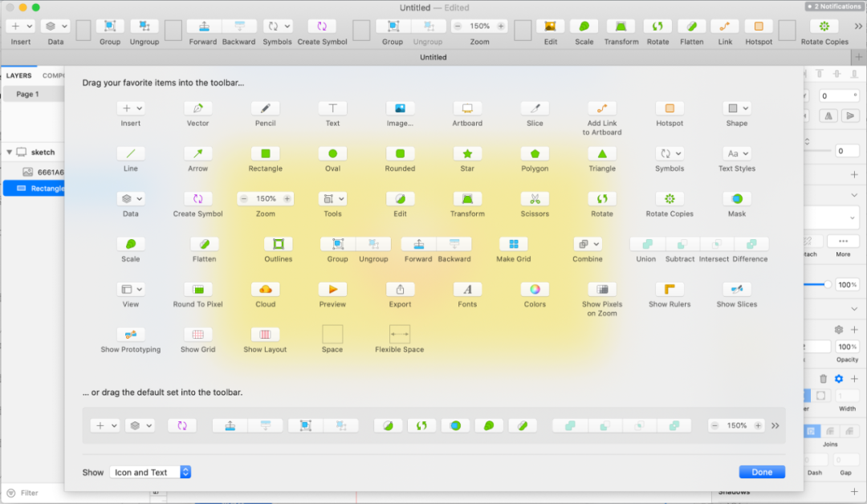Click the Slice tool item

coord(535,108)
